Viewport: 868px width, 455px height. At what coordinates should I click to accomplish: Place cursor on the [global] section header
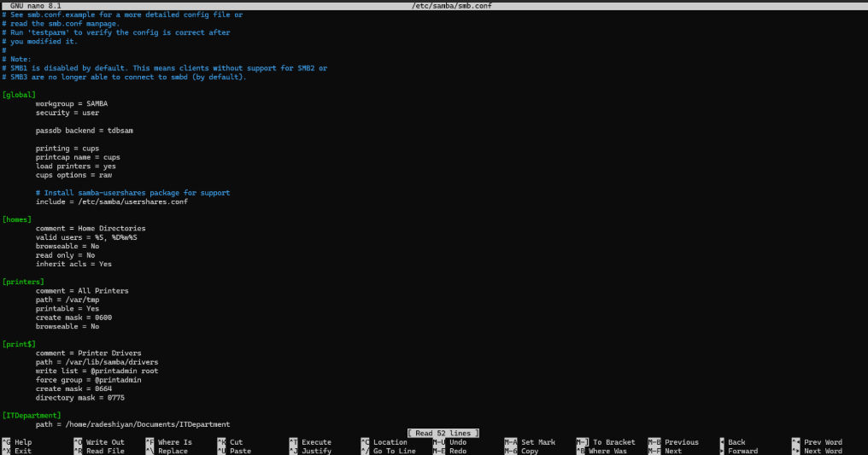pos(20,95)
